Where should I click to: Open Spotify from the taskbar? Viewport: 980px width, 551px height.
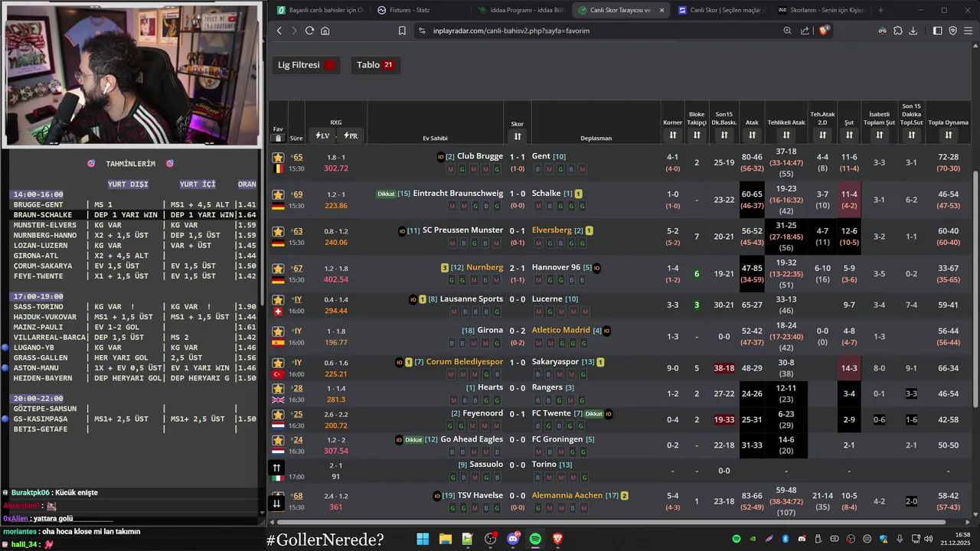click(x=535, y=539)
